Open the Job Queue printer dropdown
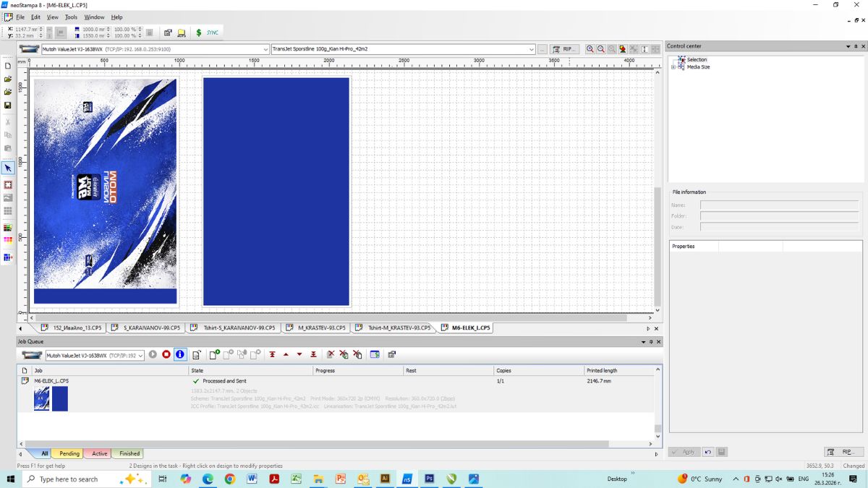 95,355
